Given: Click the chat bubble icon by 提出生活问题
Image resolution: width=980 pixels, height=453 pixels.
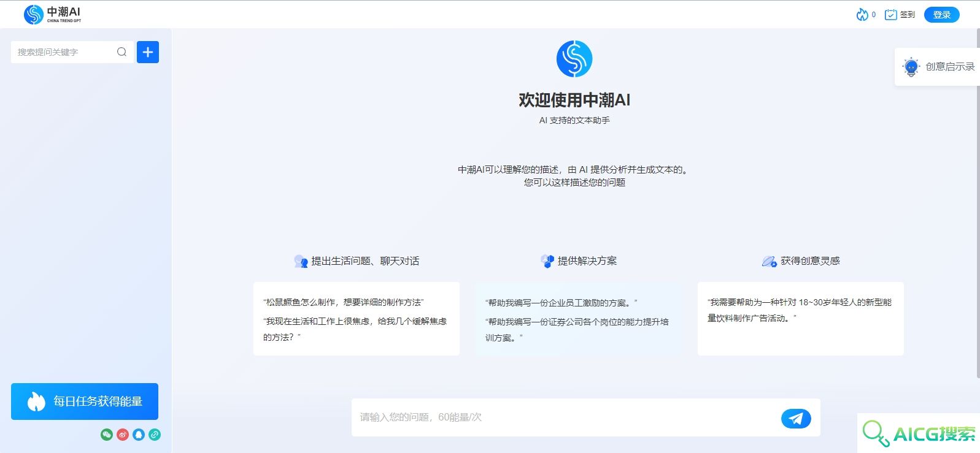Looking at the screenshot, I should point(301,262).
